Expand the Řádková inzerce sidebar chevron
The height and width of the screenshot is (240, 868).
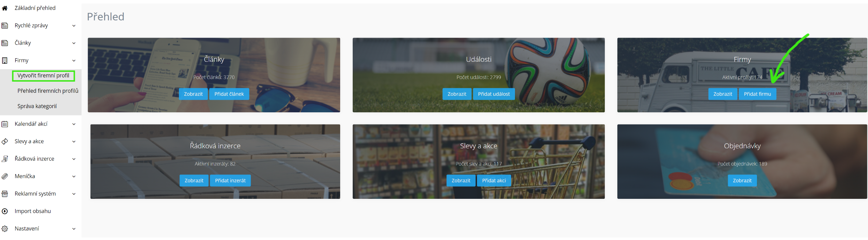tap(74, 159)
